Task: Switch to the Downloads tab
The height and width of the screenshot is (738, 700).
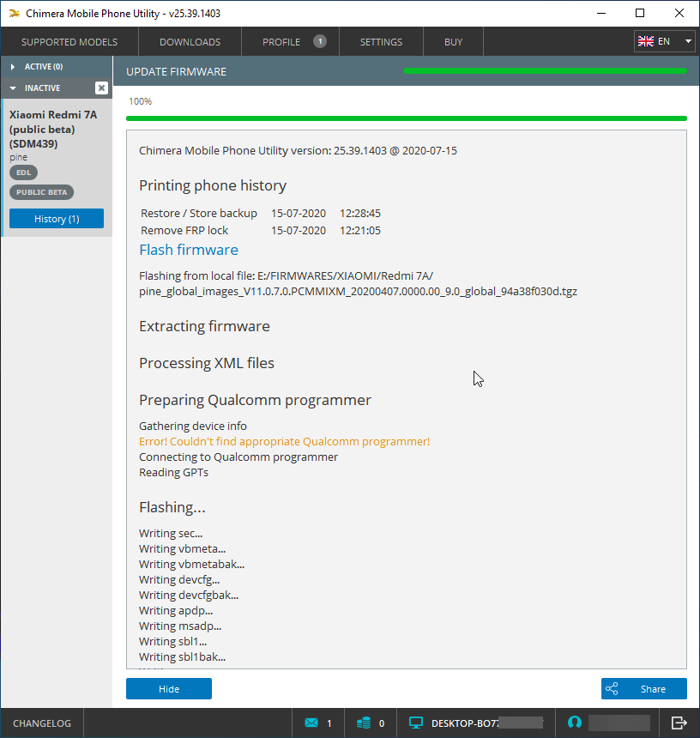Action: pyautogui.click(x=190, y=42)
